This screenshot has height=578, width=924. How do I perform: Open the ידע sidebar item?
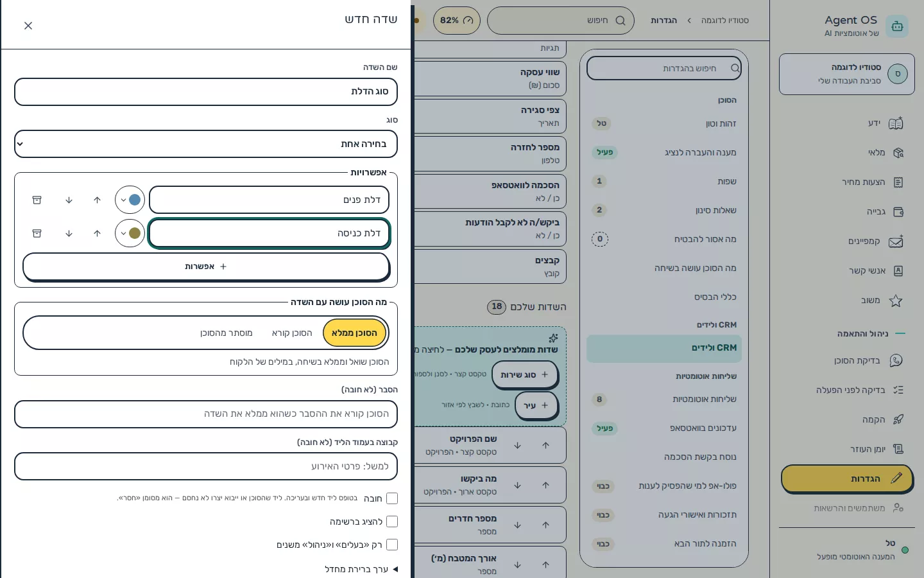coord(847,123)
